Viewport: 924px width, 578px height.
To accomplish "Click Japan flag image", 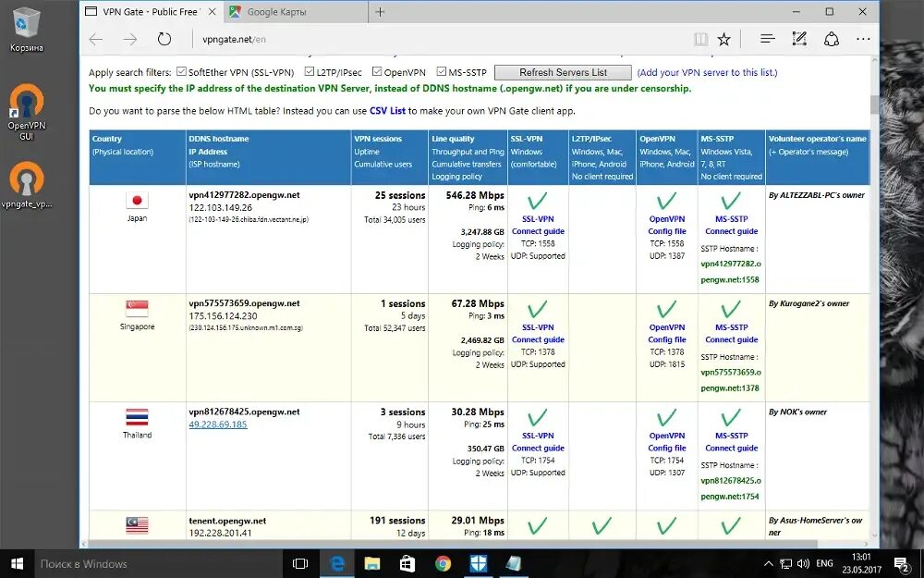I will click(x=137, y=201).
